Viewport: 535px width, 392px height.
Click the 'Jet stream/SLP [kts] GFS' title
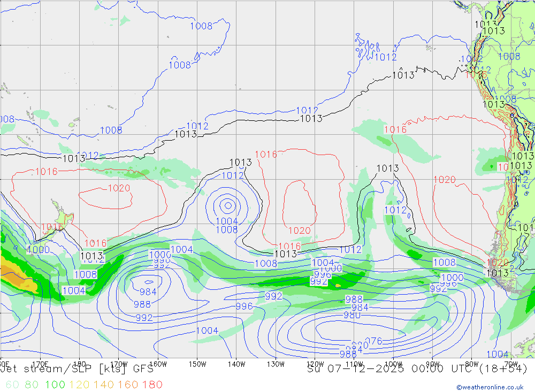coord(77,369)
